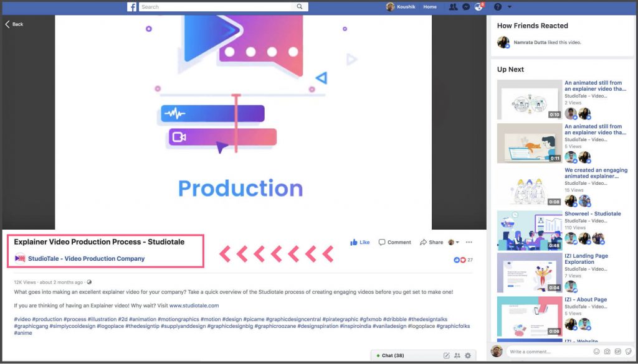Click the #graphicgang hashtag
The width and height of the screenshot is (638, 364).
point(31,326)
